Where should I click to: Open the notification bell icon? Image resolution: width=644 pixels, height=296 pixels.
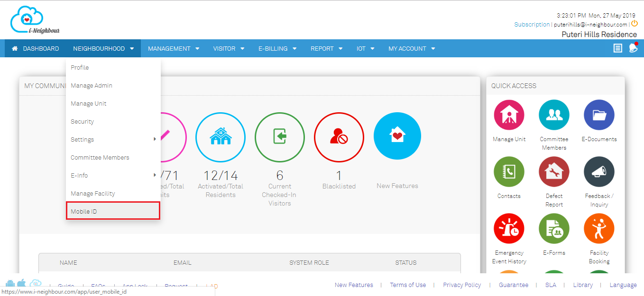(633, 47)
